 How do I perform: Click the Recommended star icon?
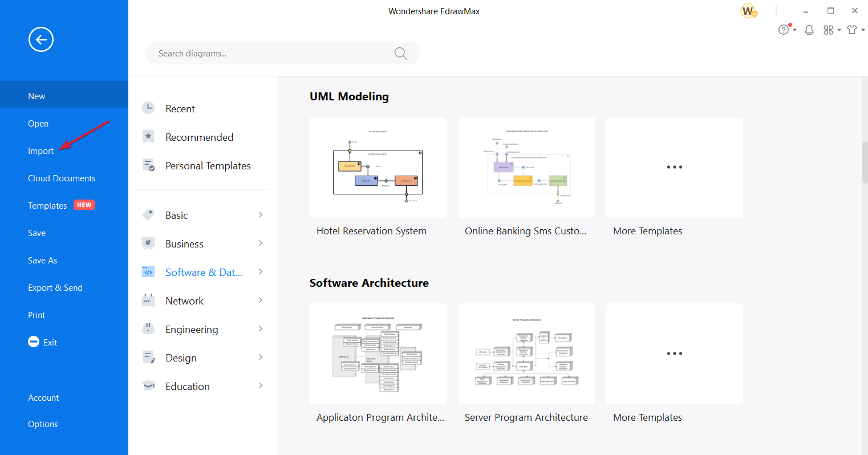coord(148,136)
